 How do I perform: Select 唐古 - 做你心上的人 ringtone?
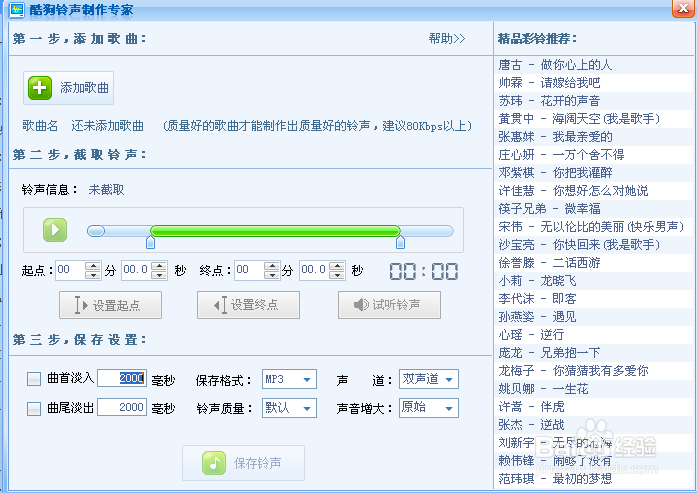594,65
